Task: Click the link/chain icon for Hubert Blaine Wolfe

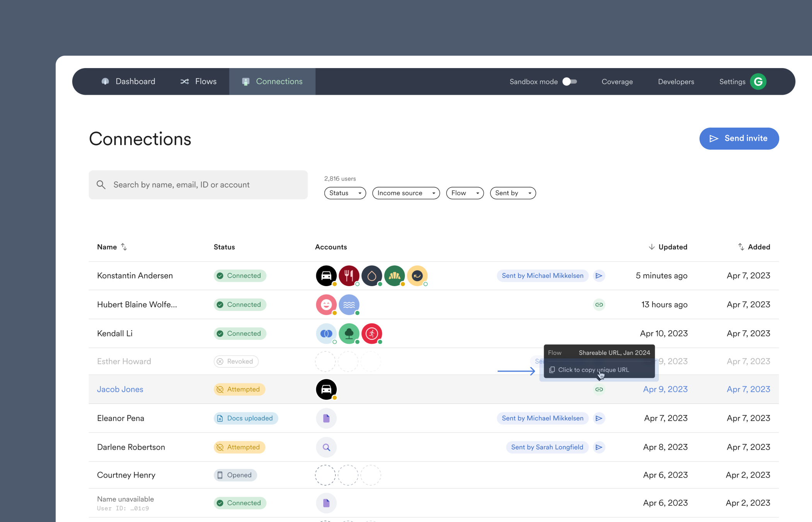Action: [x=599, y=304]
